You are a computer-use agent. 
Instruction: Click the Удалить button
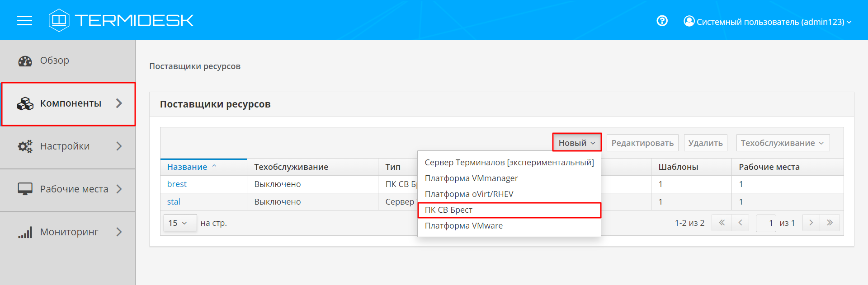[705, 143]
